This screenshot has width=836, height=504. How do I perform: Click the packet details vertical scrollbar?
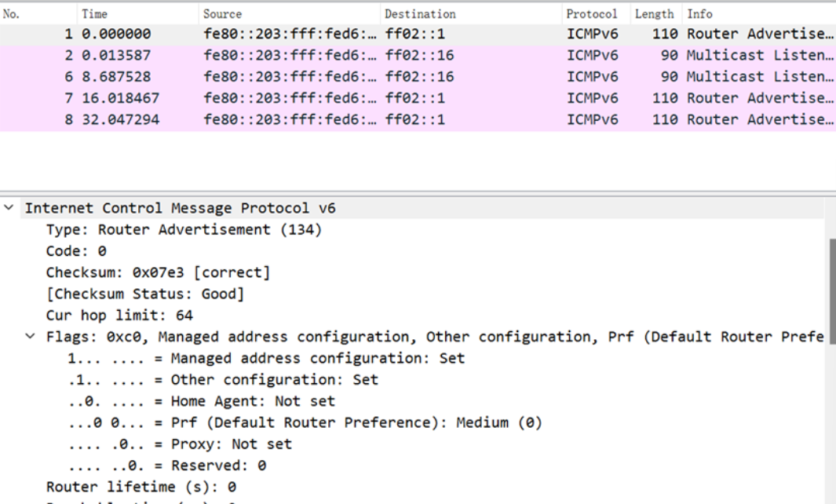tap(831, 290)
